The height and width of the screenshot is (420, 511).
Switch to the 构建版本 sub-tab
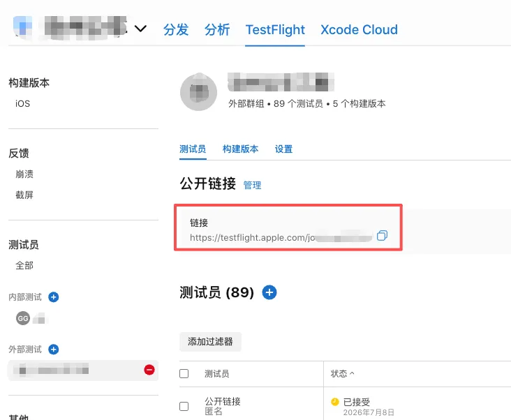point(241,149)
